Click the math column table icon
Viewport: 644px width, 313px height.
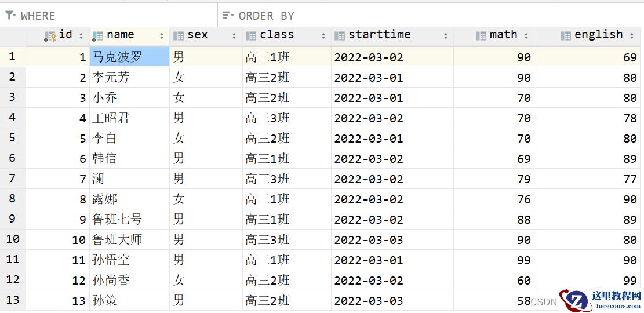click(481, 35)
